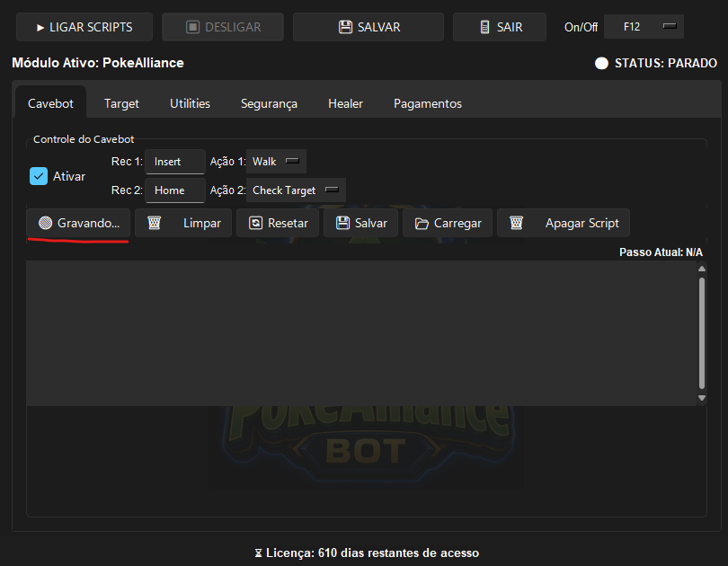The height and width of the screenshot is (566, 728).
Task: Switch to the Segurança tab
Action: click(269, 103)
